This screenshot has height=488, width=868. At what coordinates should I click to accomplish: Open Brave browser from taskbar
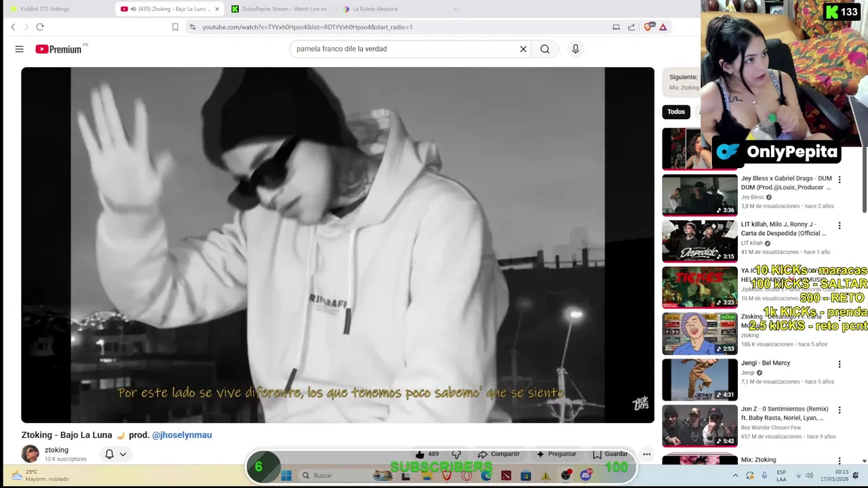[x=447, y=476]
